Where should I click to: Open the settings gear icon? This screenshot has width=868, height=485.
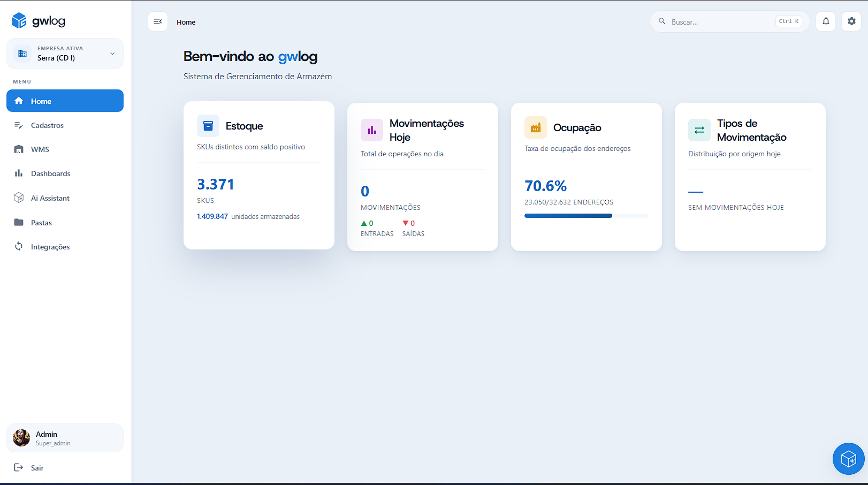[851, 21]
